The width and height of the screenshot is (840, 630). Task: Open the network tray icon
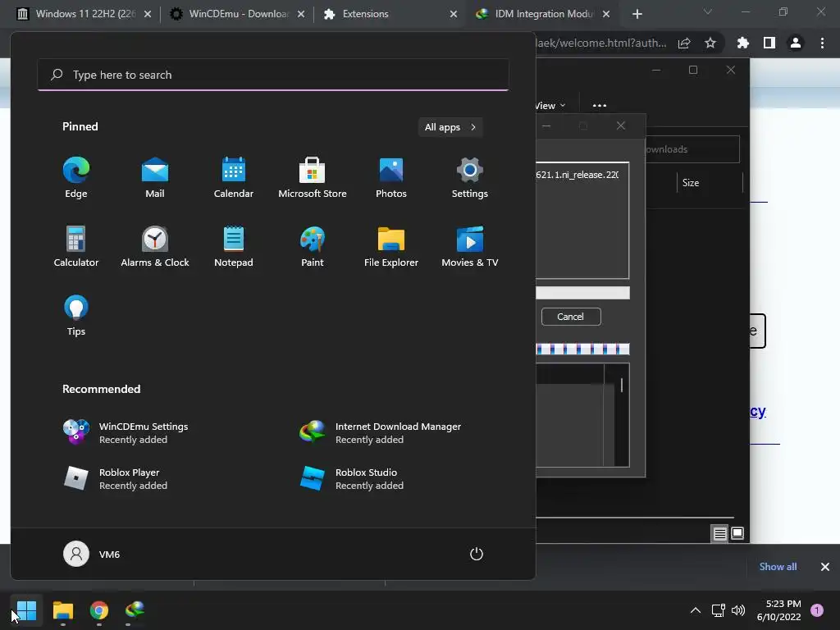tap(718, 610)
